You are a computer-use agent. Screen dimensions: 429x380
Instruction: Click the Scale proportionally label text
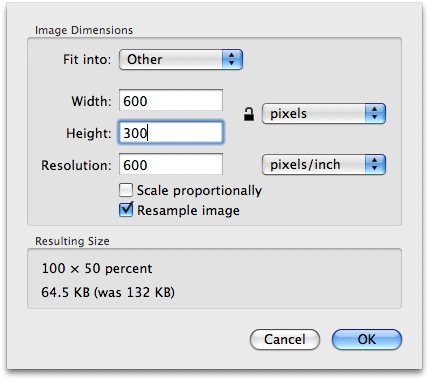pyautogui.click(x=199, y=191)
